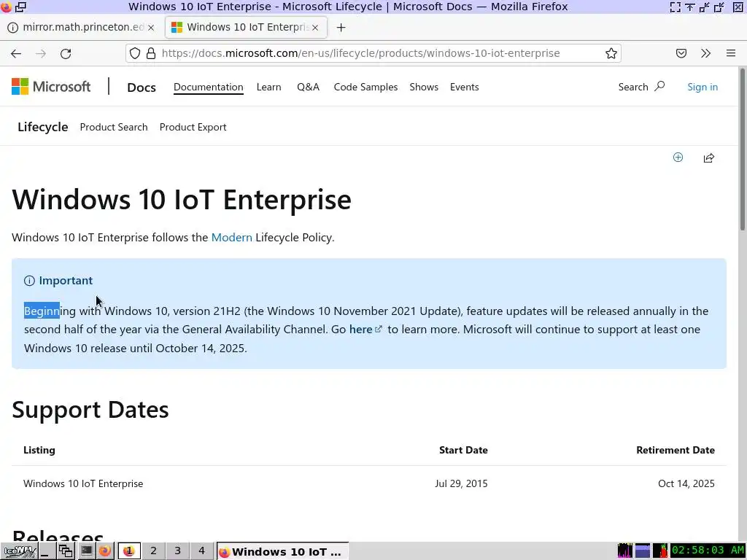Click the 'Start Date' column header
The height and width of the screenshot is (560, 747).
click(x=463, y=450)
